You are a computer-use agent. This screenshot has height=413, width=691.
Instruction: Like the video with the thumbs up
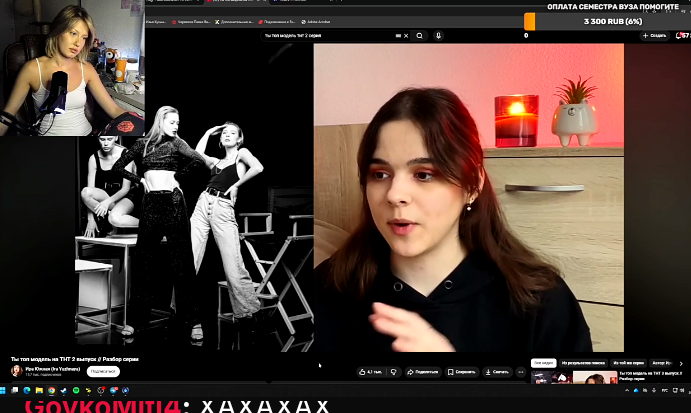(x=370, y=372)
